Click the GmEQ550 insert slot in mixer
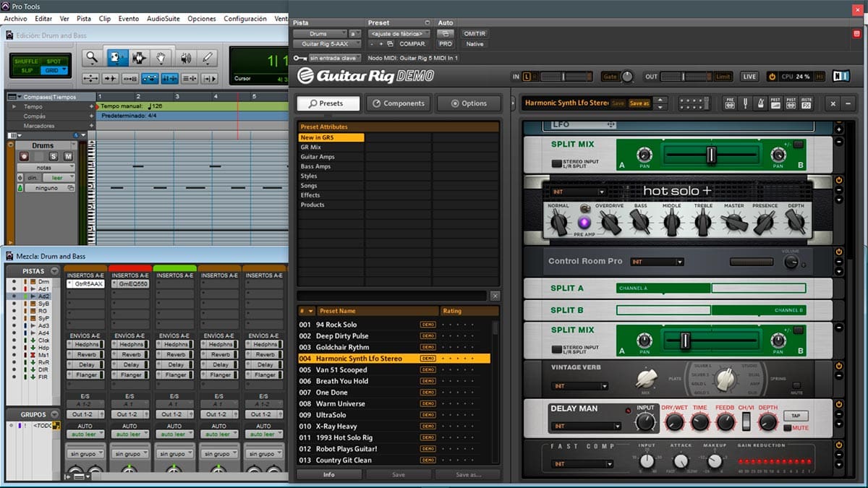Viewport: 868px width, 488px height. pyautogui.click(x=131, y=284)
